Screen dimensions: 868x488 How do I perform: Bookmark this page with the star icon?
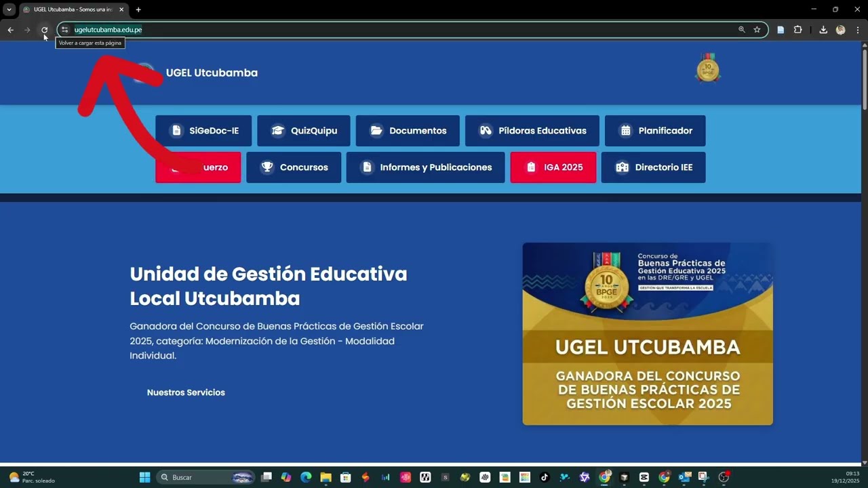[757, 30]
